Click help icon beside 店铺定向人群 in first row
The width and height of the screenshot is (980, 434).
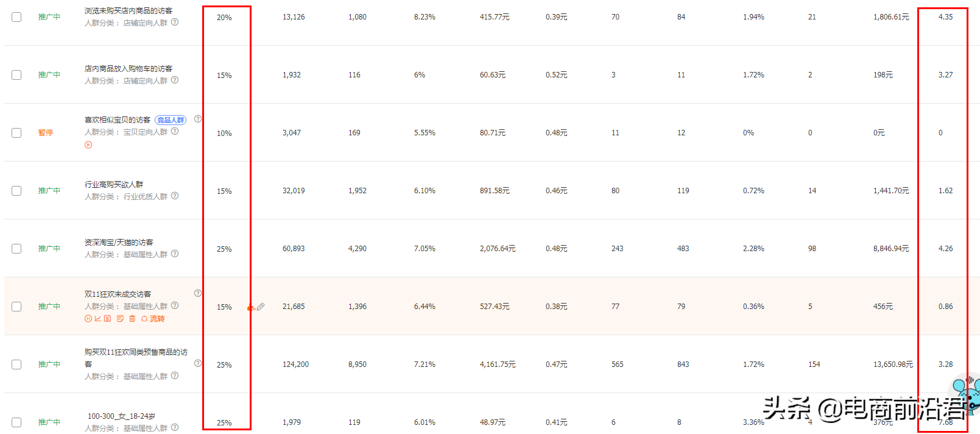click(x=175, y=22)
